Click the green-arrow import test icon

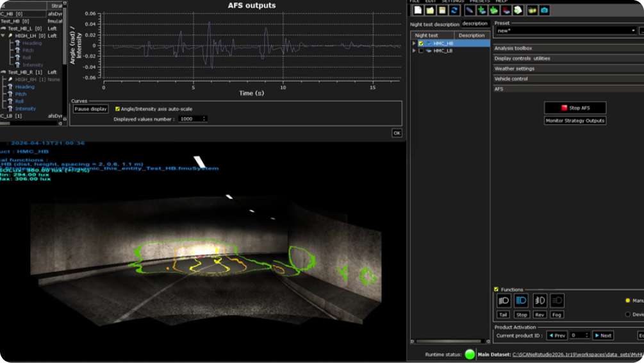[x=493, y=11]
